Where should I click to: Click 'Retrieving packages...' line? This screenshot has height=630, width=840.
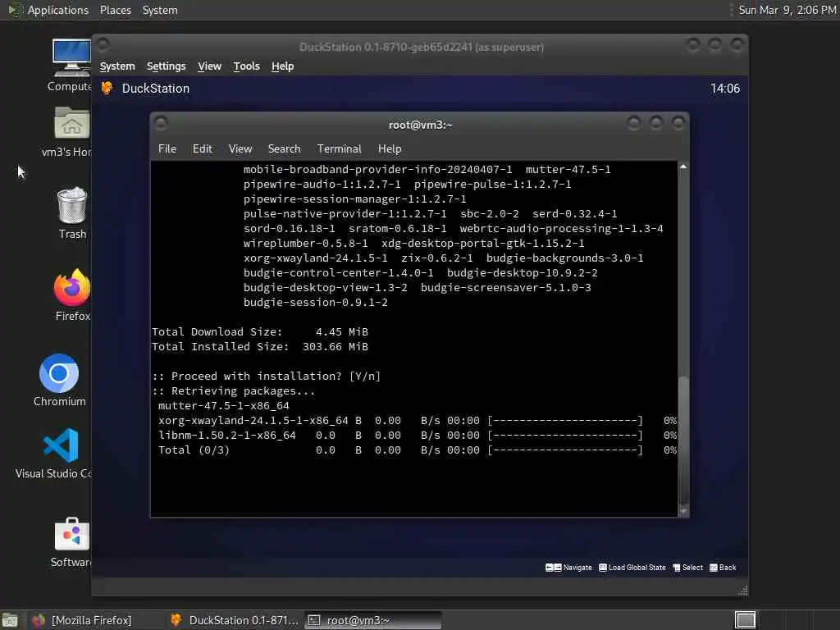pyautogui.click(x=234, y=391)
